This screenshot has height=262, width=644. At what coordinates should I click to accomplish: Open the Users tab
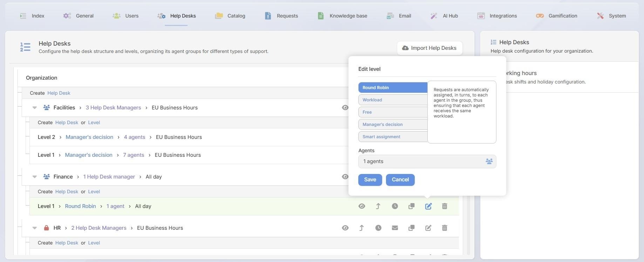126,16
